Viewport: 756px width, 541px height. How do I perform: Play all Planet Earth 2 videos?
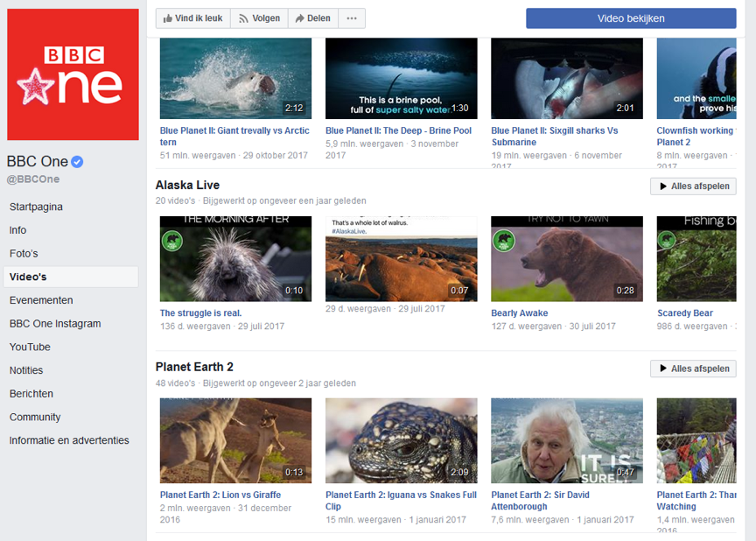[693, 369]
